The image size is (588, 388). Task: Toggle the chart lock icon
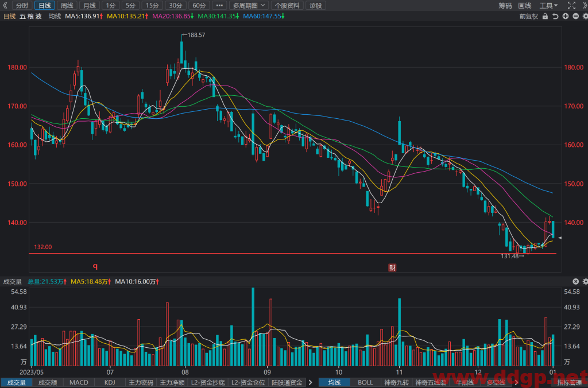click(x=546, y=17)
